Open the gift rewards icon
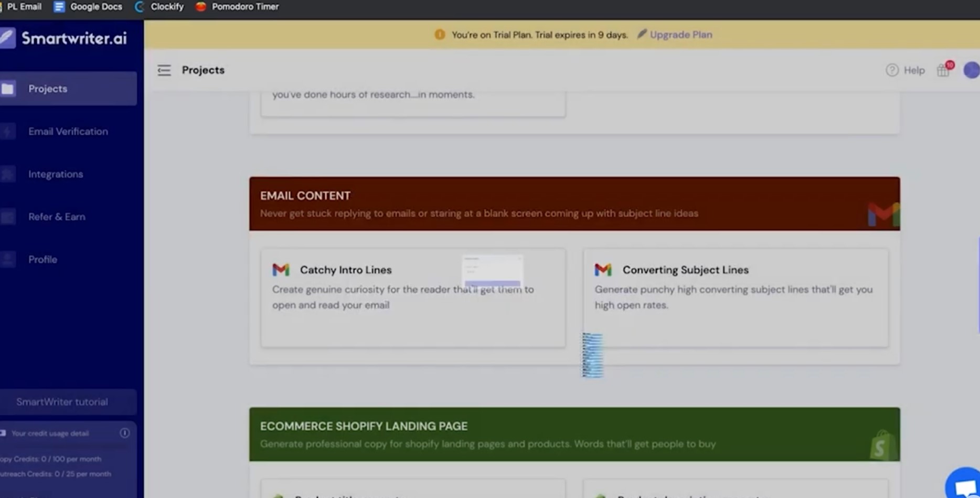The image size is (980, 498). point(943,70)
